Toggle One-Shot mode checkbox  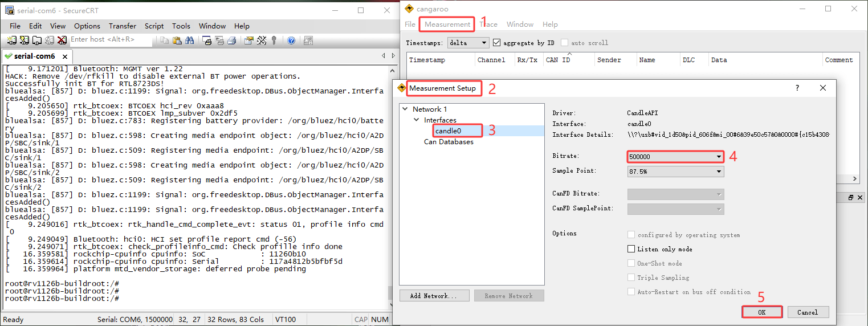click(631, 263)
